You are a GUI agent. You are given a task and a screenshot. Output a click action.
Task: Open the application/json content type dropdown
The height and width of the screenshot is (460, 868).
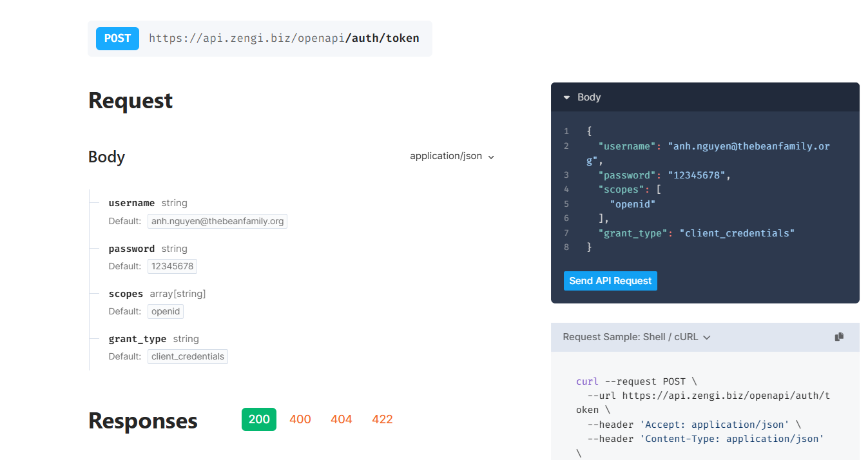point(452,156)
